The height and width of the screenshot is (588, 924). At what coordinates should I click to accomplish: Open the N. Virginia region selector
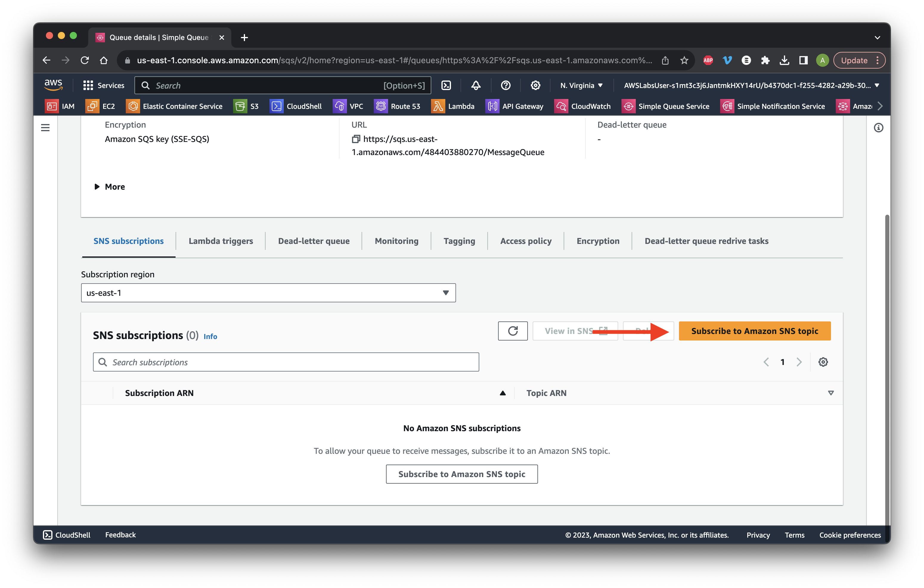pos(581,85)
